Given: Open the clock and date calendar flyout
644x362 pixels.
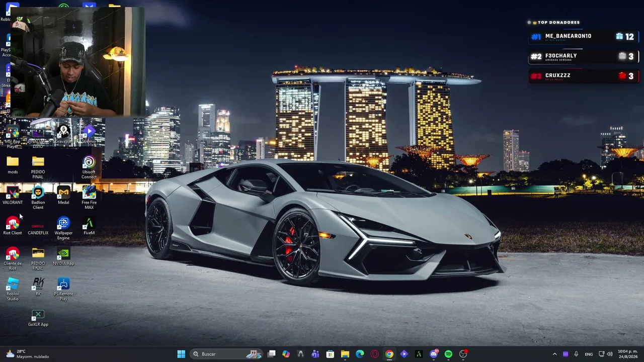Looking at the screenshot, I should pyautogui.click(x=627, y=354).
